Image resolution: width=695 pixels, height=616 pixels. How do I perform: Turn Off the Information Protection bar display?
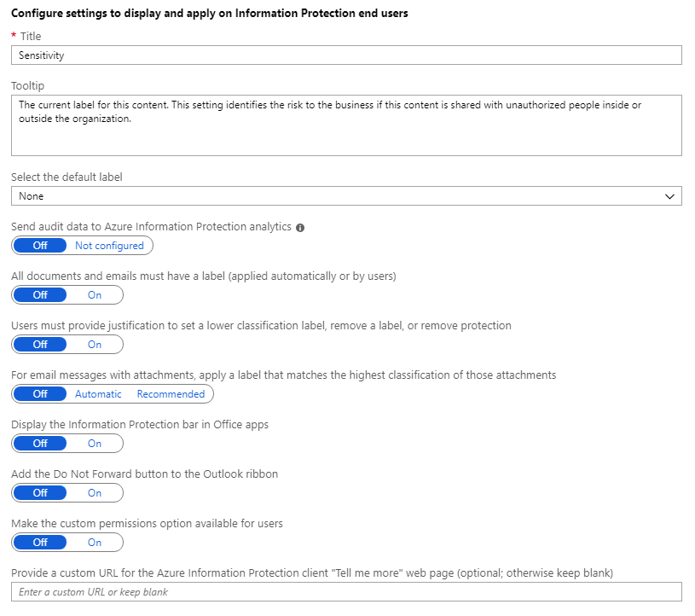[x=40, y=444]
